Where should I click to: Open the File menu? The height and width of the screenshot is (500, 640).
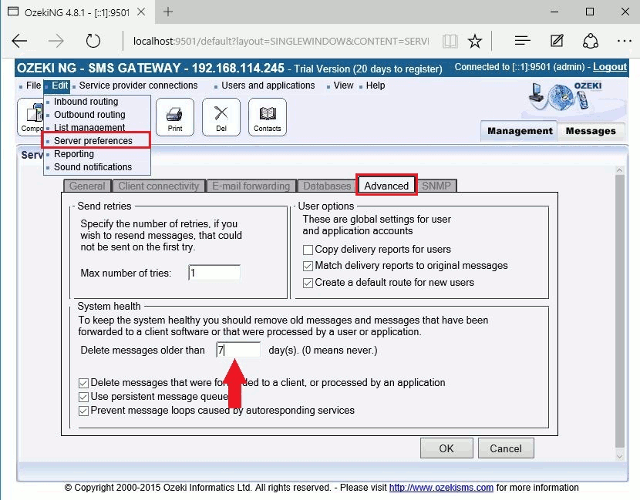33,86
